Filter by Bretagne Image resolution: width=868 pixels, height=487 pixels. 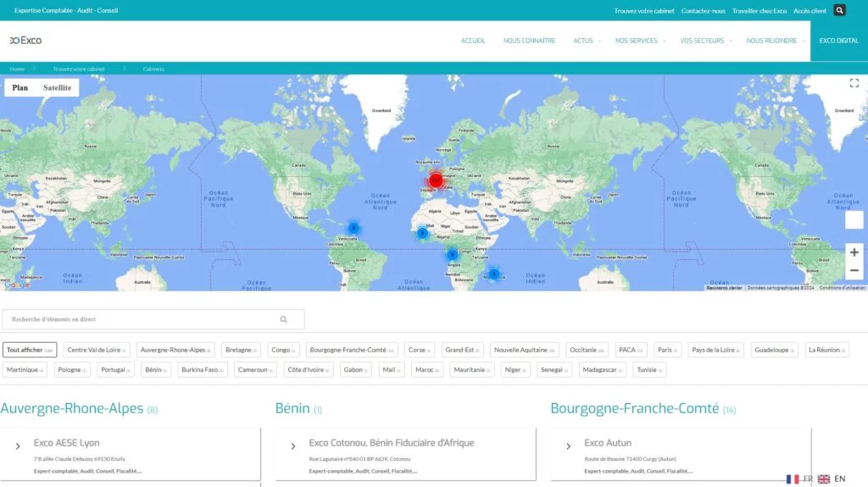(x=241, y=350)
